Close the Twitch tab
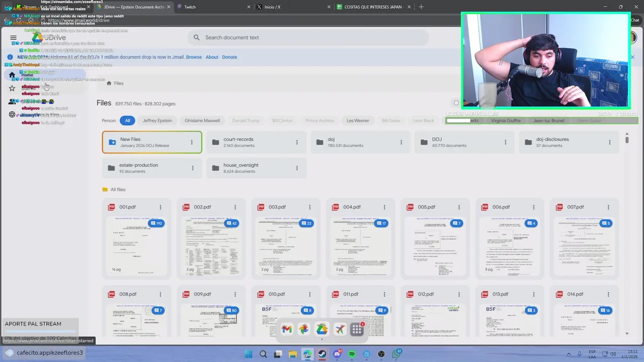 [x=249, y=7]
